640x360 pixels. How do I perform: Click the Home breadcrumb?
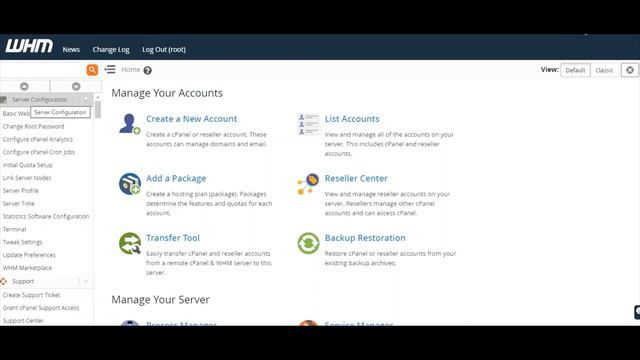coord(131,69)
